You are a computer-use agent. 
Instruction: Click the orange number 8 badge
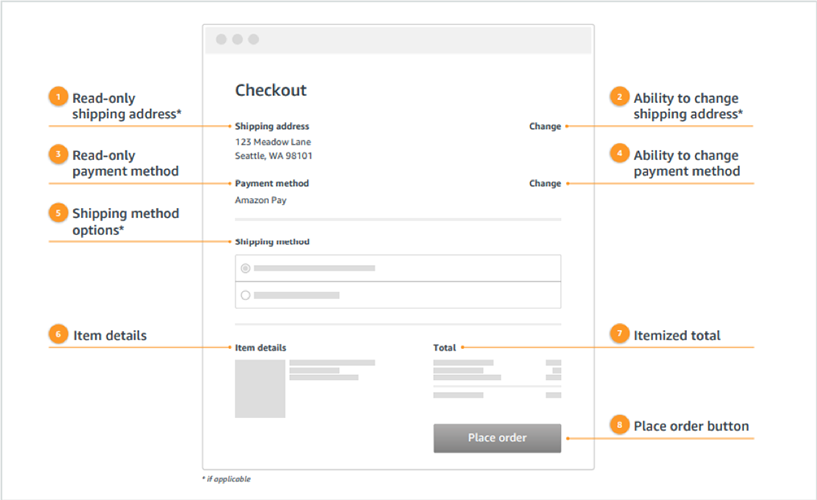tap(619, 426)
